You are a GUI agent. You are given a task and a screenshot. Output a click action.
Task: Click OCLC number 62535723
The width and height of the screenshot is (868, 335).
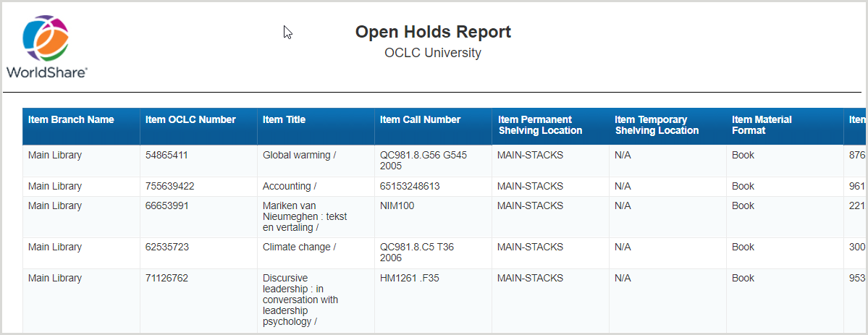167,247
